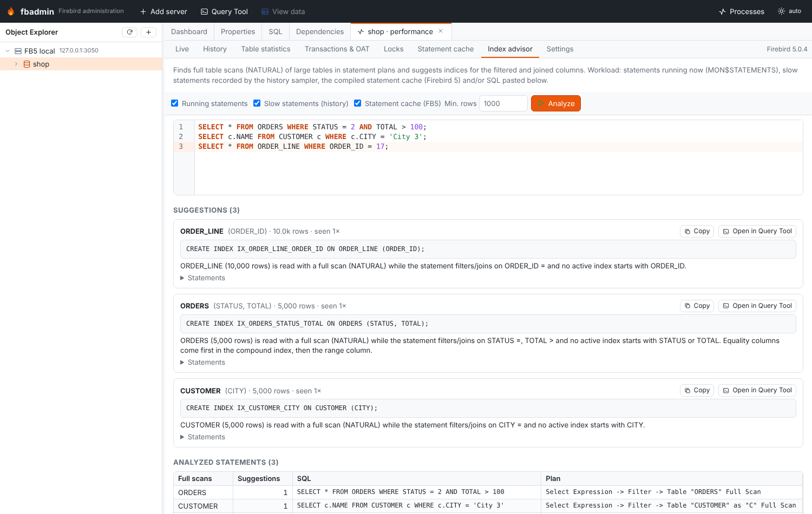The width and height of the screenshot is (812, 514).
Task: Refresh the Object Explorer tree
Action: click(x=129, y=32)
